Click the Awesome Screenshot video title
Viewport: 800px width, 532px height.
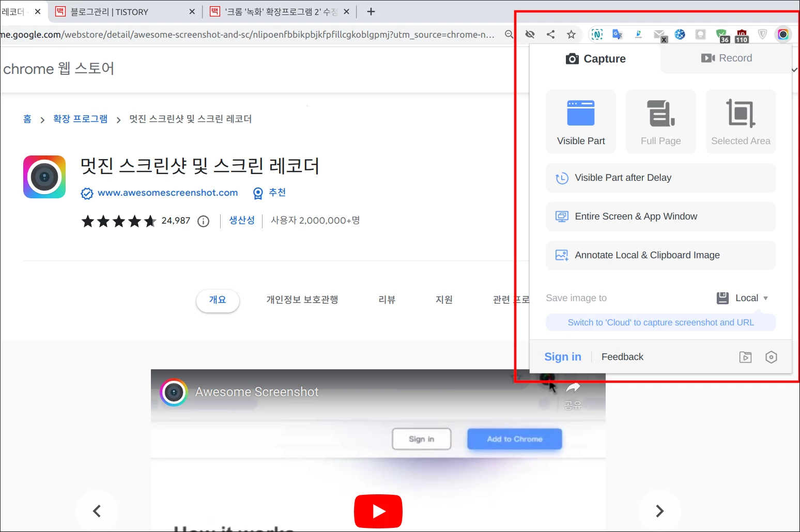pos(257,392)
